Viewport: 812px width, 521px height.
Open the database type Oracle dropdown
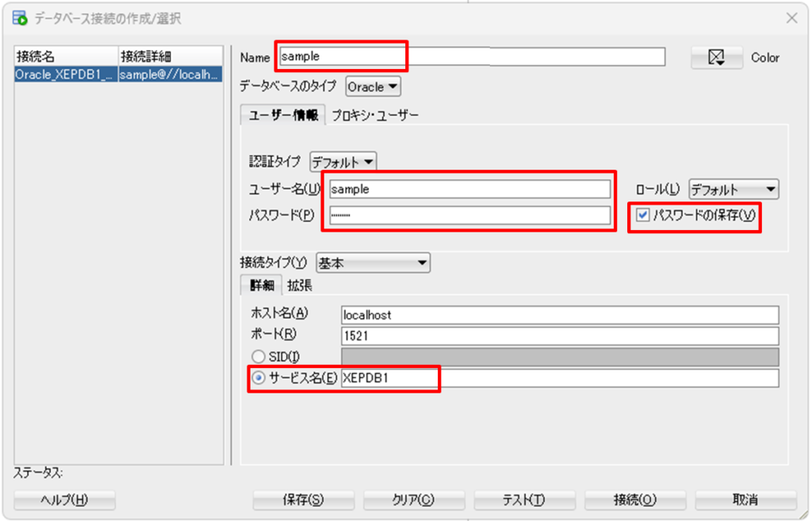click(373, 86)
